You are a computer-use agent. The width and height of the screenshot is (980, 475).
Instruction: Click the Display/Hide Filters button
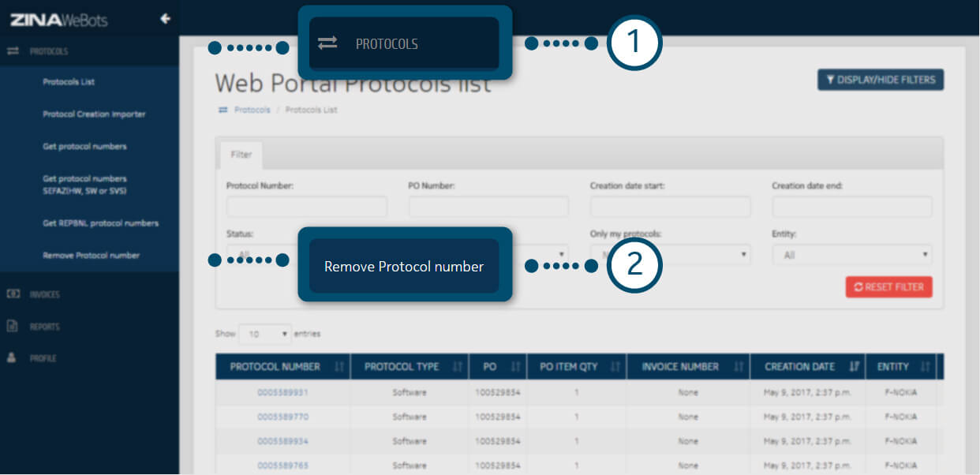pyautogui.click(x=880, y=80)
